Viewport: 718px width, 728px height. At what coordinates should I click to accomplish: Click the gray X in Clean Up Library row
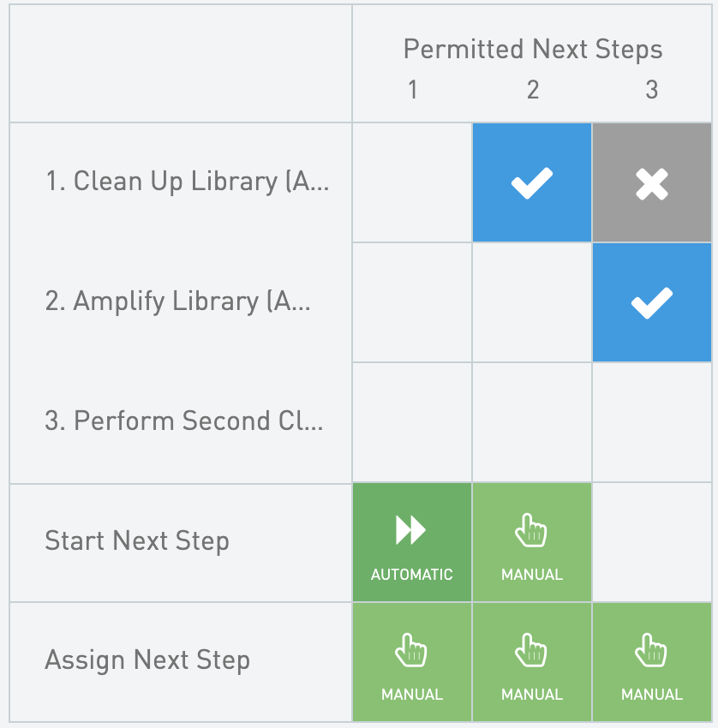coord(651,182)
